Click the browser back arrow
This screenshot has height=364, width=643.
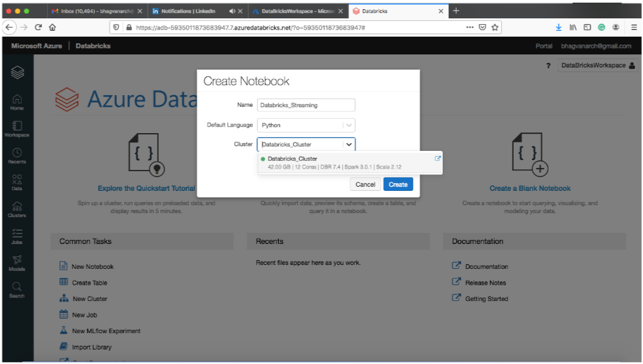click(9, 28)
